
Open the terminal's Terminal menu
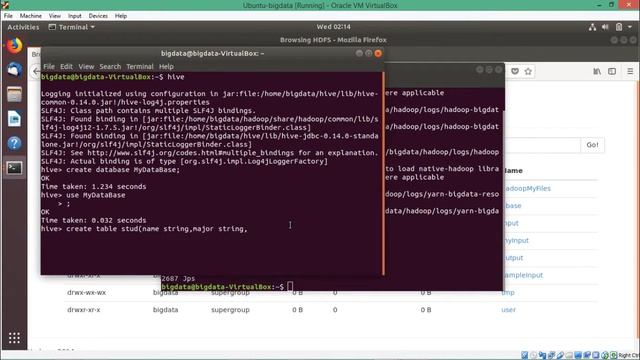point(140,67)
